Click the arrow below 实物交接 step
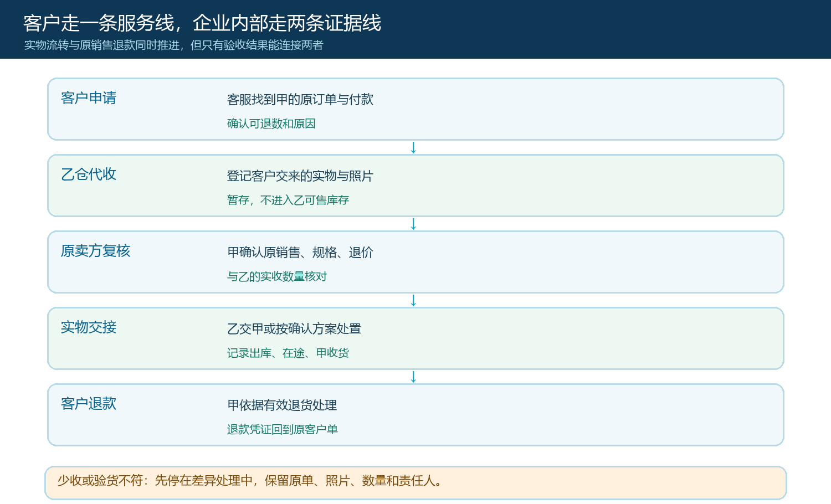831x504 pixels. point(413,377)
